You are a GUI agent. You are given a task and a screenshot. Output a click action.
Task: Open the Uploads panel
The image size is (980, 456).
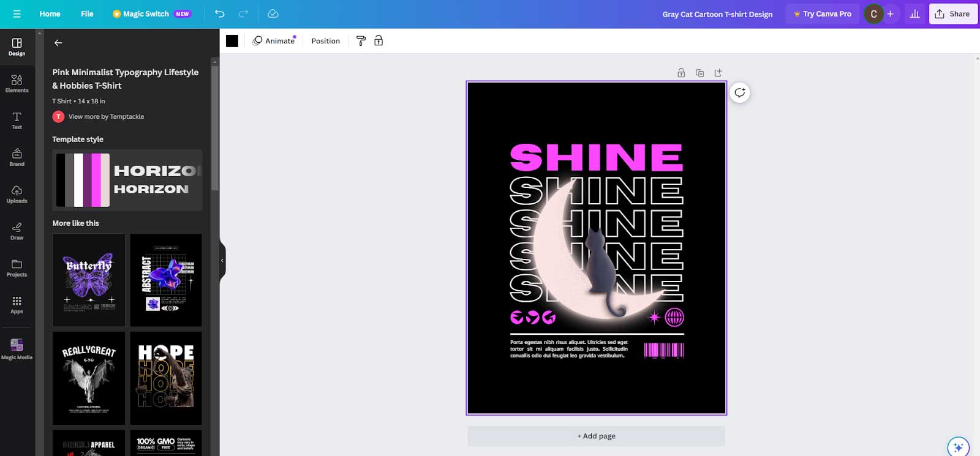click(17, 194)
